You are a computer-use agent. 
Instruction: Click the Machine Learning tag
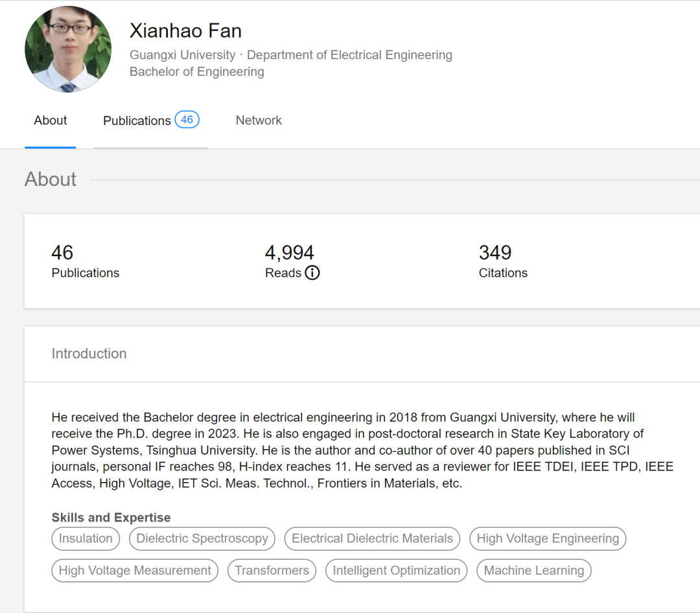click(533, 571)
